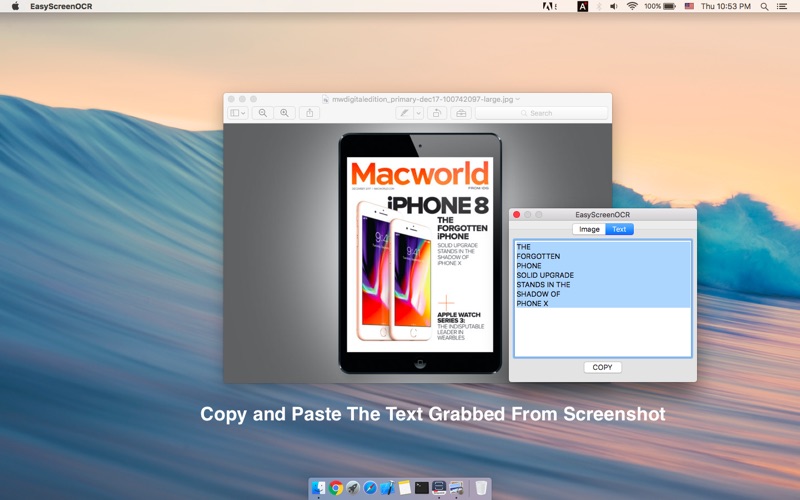Click the 100% battery status indicator
Image resolution: width=800 pixels, height=500 pixels.
(x=660, y=6)
